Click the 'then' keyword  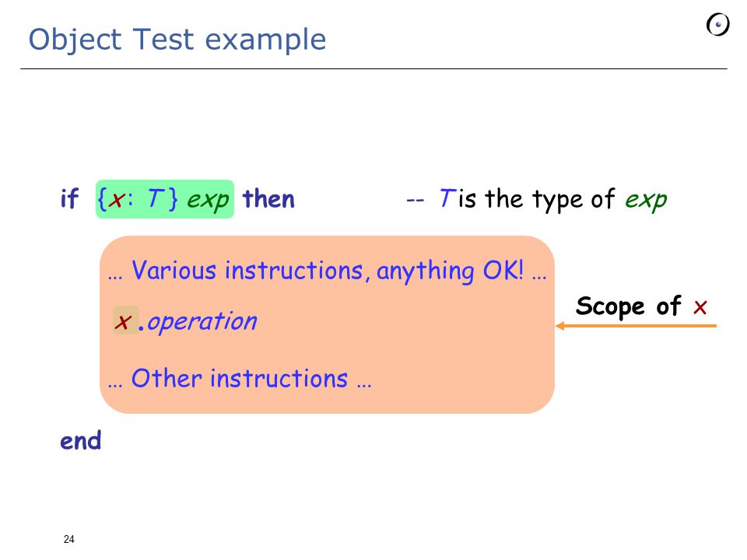[x=268, y=198]
